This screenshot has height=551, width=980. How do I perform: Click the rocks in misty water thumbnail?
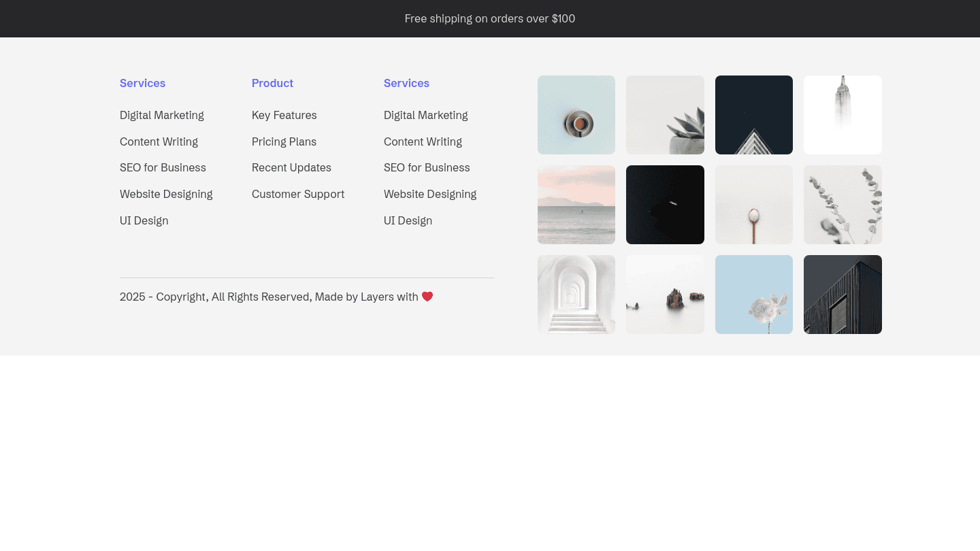[x=665, y=295]
